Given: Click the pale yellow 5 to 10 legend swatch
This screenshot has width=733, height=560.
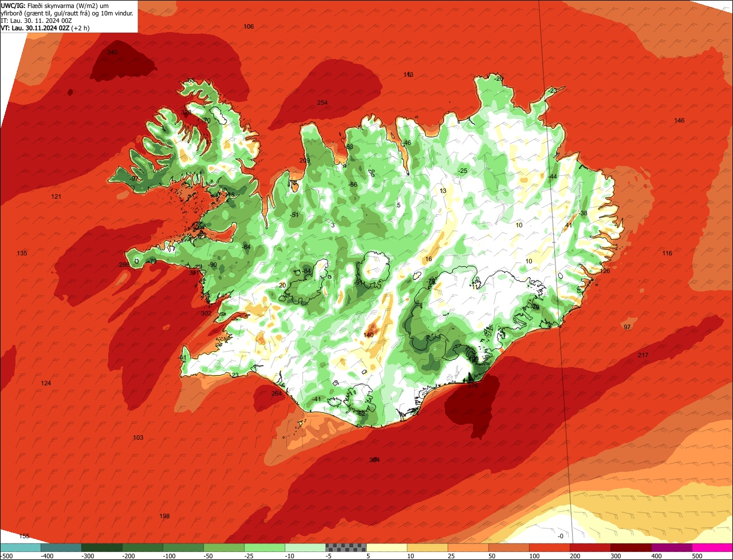Looking at the screenshot, I should point(387,547).
